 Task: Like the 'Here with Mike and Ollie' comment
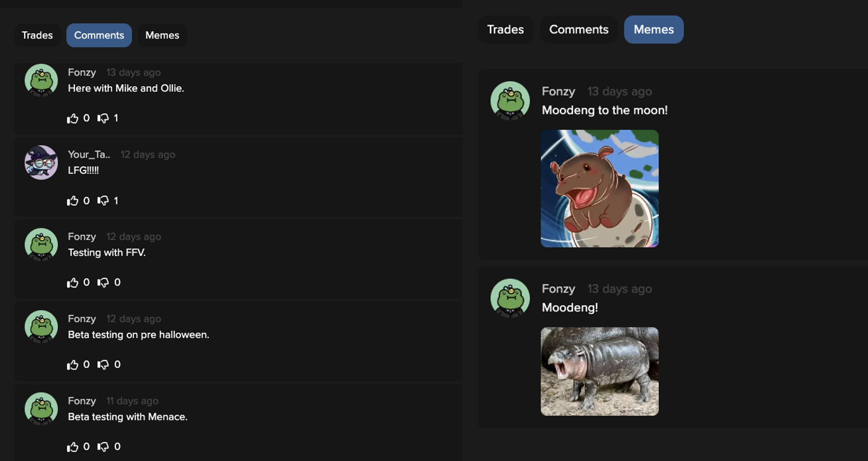click(x=72, y=118)
